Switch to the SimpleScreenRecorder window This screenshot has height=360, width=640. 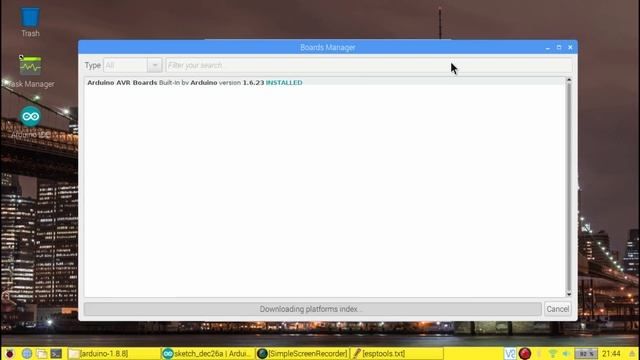(x=302, y=353)
